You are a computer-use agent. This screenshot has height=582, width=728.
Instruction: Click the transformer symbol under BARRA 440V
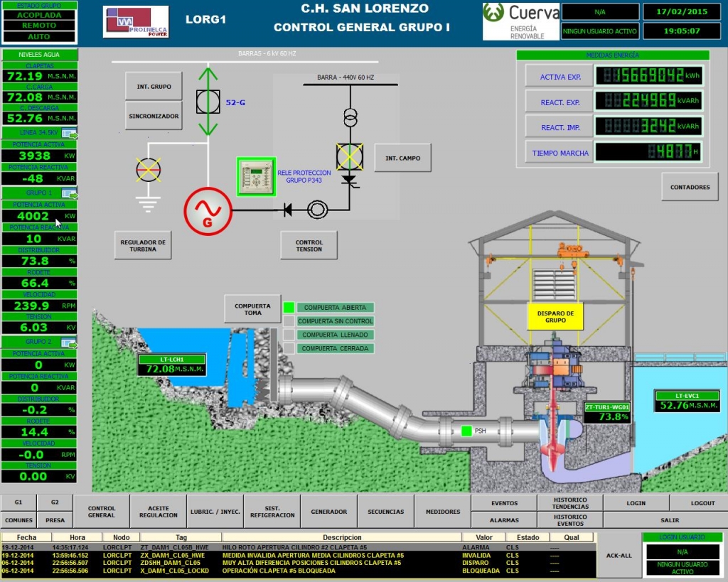tap(349, 117)
